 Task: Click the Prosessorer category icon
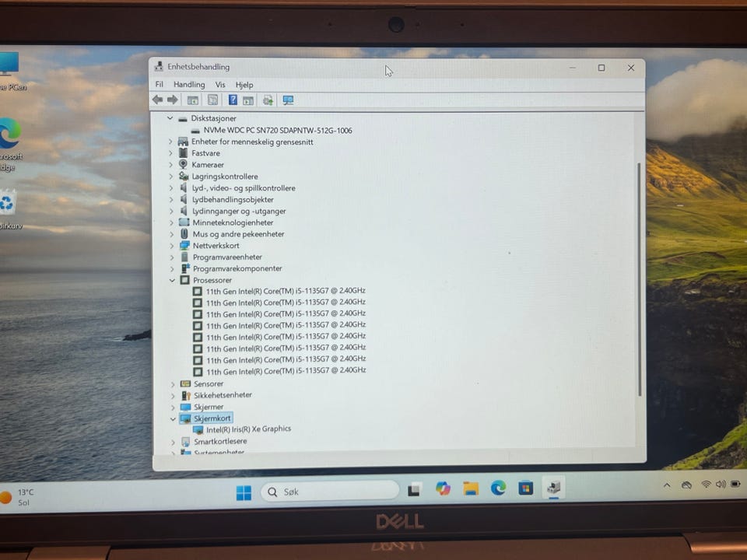click(185, 280)
